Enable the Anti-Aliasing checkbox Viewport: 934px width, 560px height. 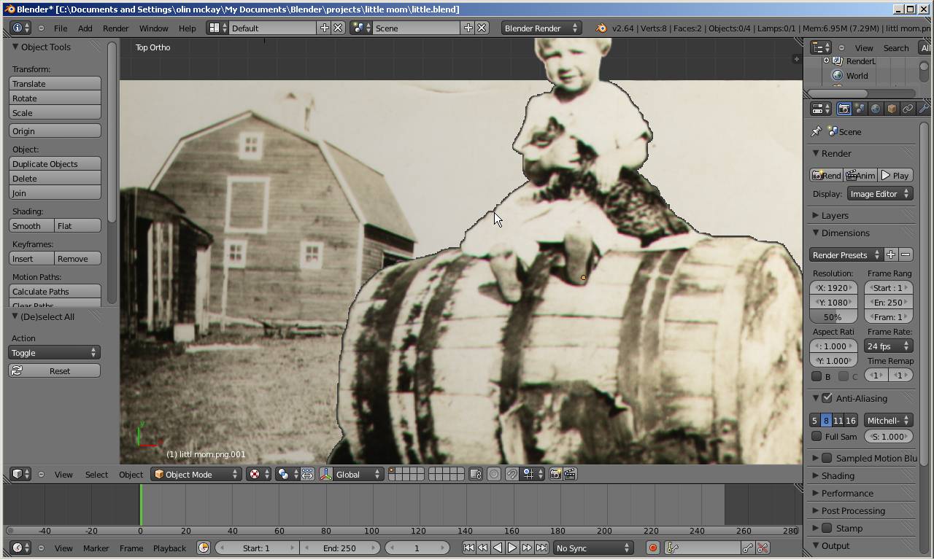(x=827, y=398)
